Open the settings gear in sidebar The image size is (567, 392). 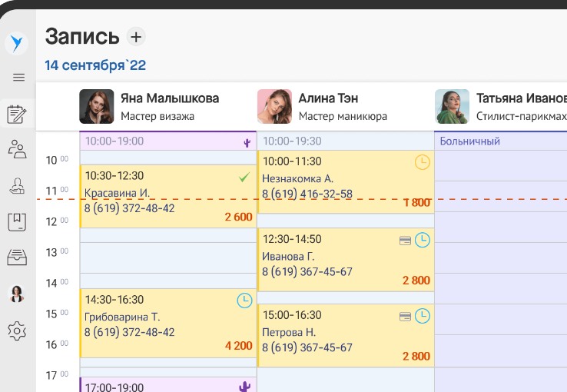click(17, 331)
